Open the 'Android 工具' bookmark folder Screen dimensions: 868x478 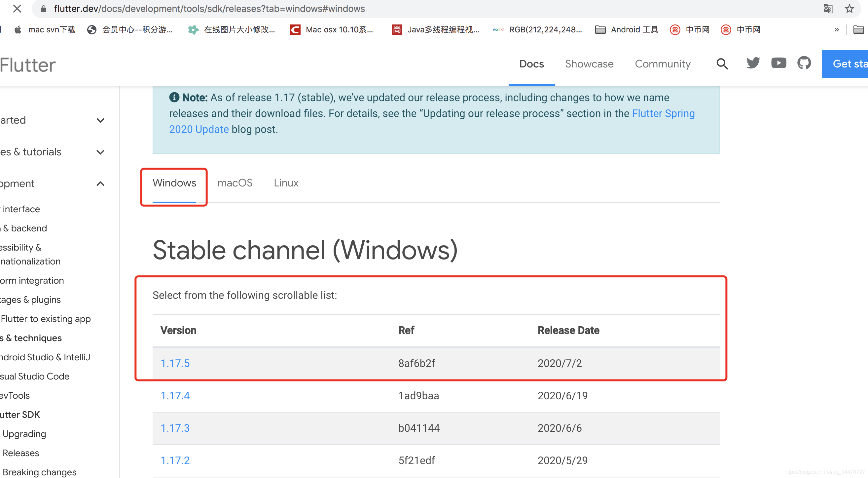tap(627, 30)
